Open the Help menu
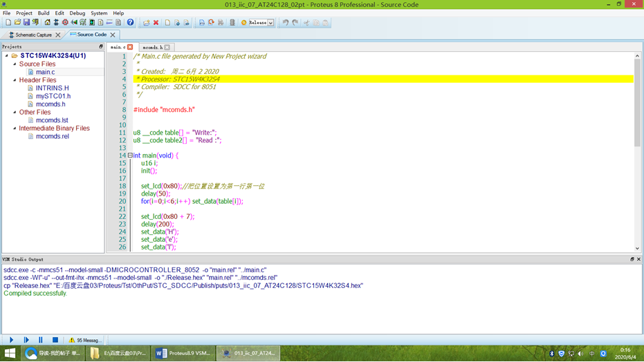 (118, 13)
